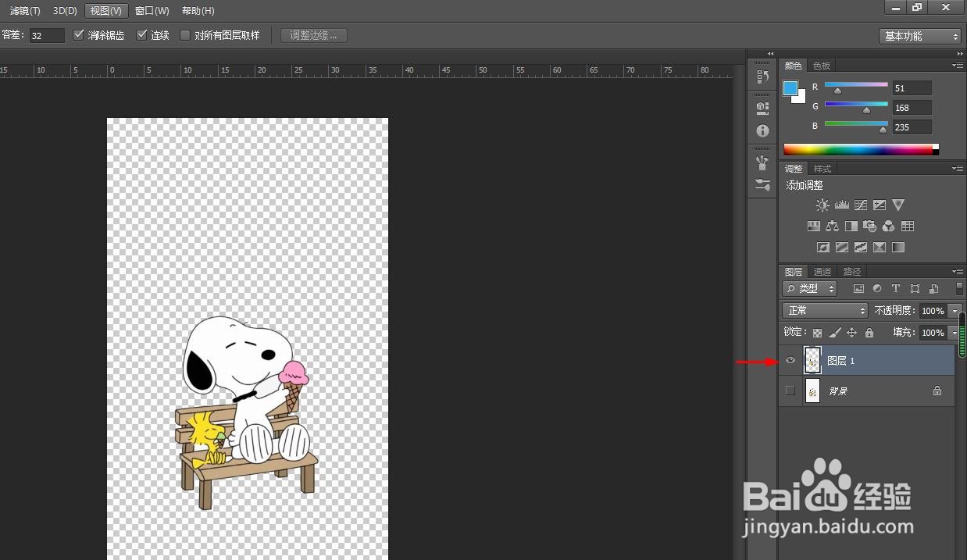Filter layers by type (T) layers icon
This screenshot has width=967, height=560.
point(896,289)
